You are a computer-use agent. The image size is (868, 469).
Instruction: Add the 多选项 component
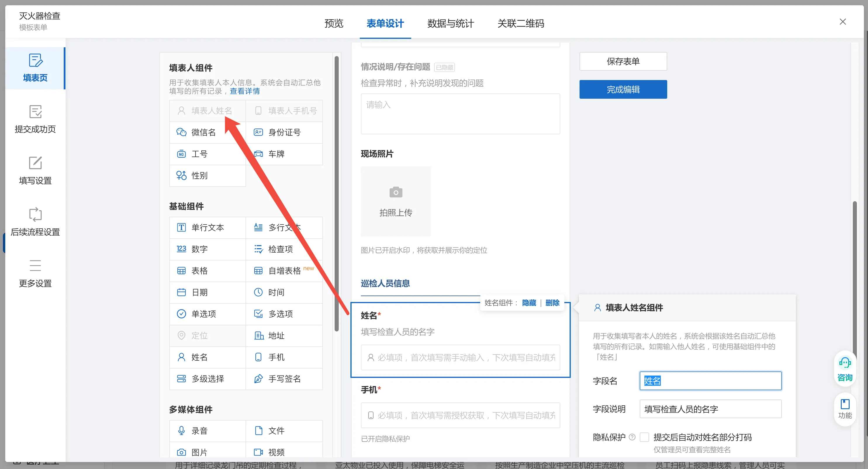(x=284, y=314)
